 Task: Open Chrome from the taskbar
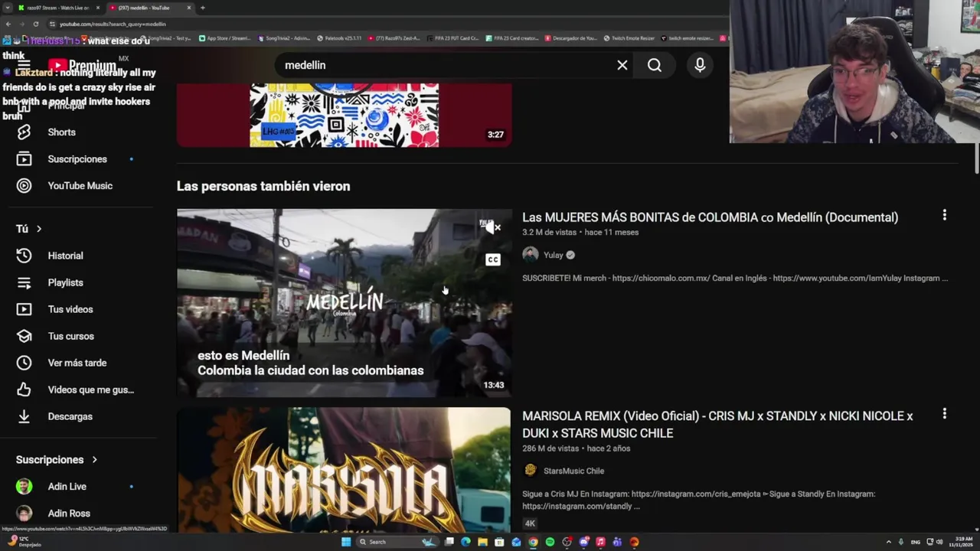click(533, 542)
